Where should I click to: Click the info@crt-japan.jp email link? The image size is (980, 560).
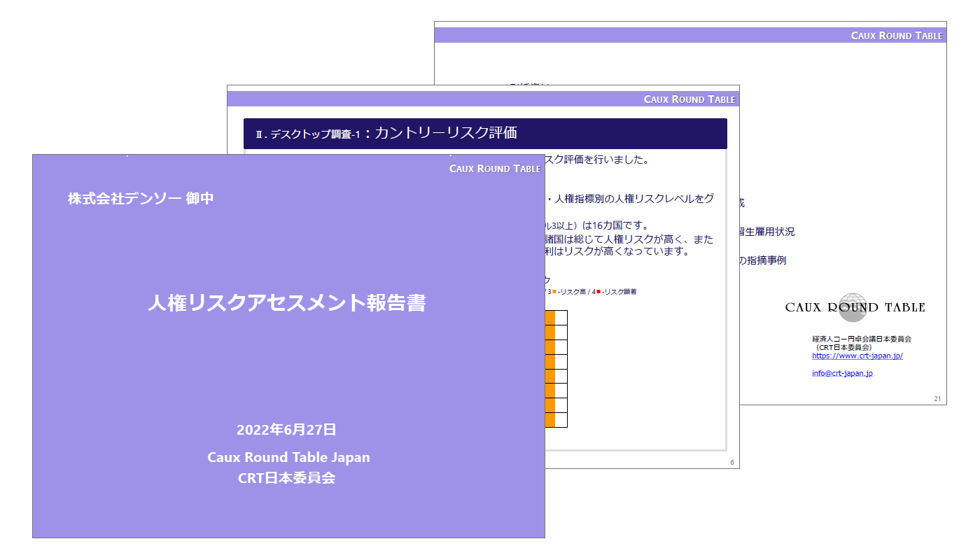click(842, 373)
